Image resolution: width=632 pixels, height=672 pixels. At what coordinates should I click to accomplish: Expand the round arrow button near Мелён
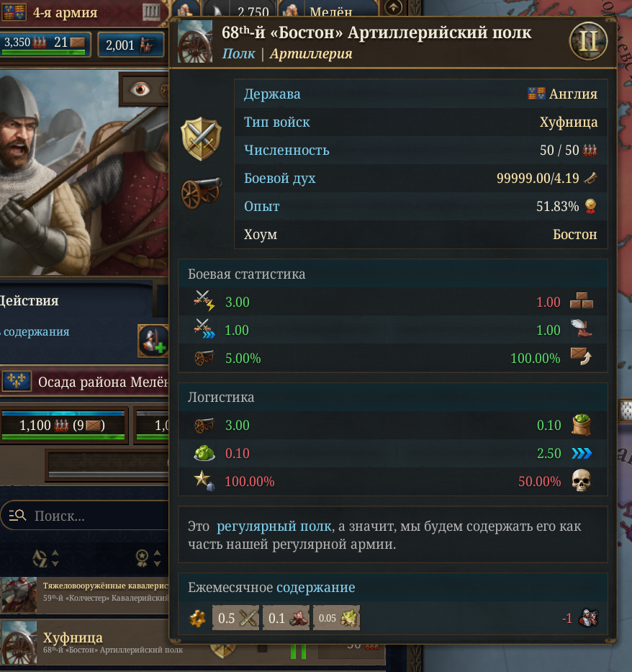pos(394,7)
